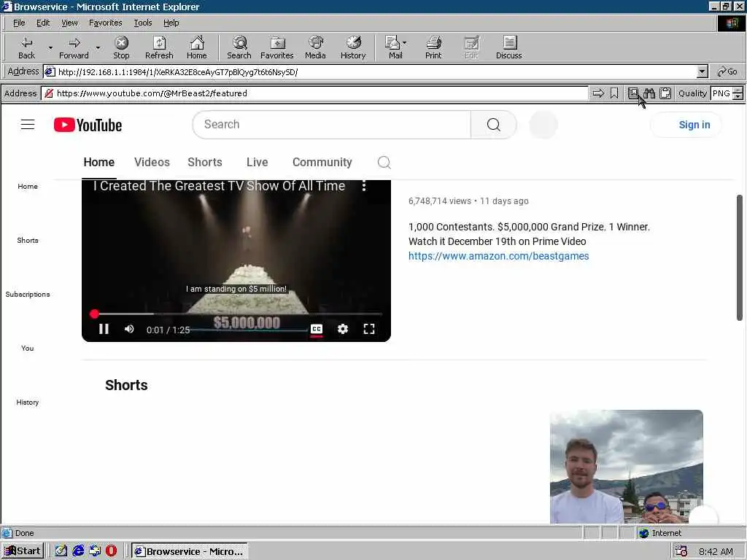This screenshot has height=560, width=747.
Task: Decrease Quality with the lower stepper arrow
Action: click(738, 97)
